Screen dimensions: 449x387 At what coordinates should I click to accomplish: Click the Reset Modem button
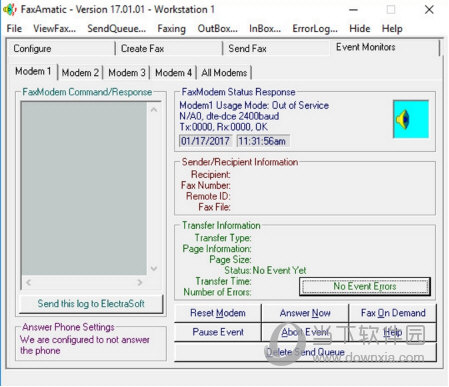pyautogui.click(x=218, y=313)
